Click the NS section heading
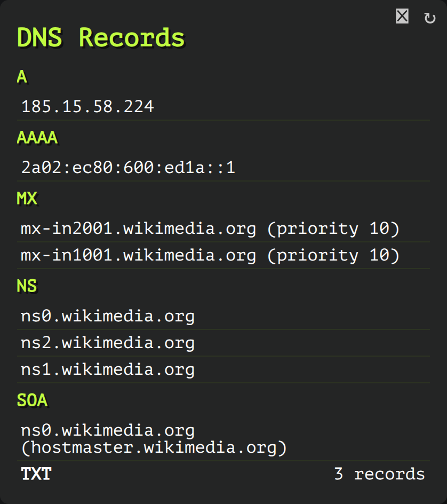The height and width of the screenshot is (504, 447). click(27, 286)
